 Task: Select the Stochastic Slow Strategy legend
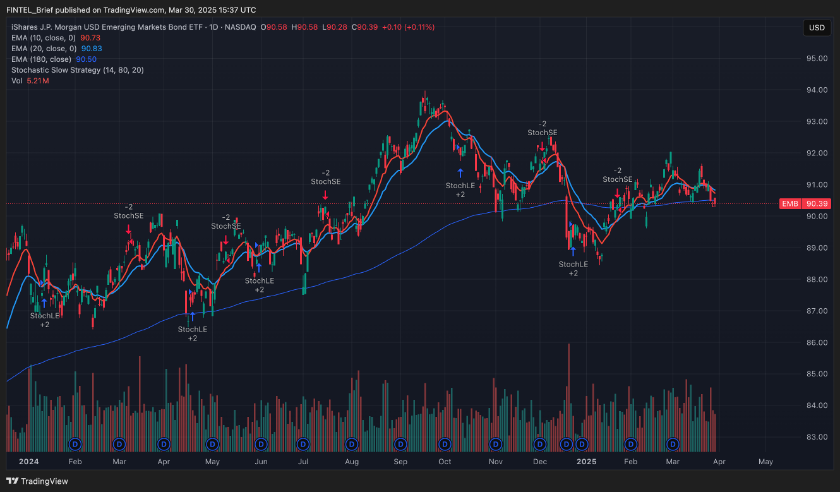[78, 70]
